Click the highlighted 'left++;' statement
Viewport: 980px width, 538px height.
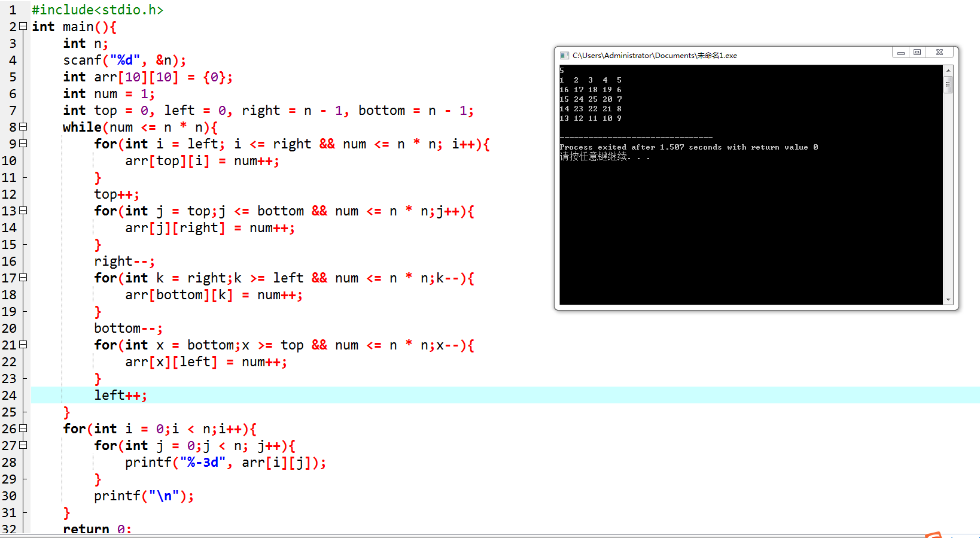(120, 395)
